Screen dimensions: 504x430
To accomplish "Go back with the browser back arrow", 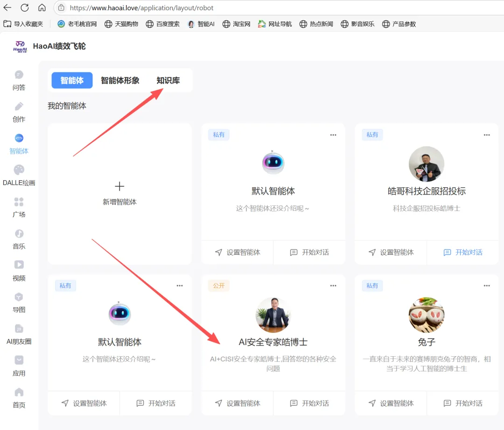I will [x=7, y=7].
